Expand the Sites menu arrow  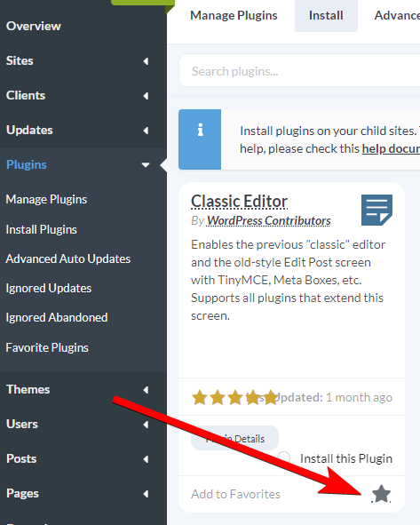click(x=146, y=61)
